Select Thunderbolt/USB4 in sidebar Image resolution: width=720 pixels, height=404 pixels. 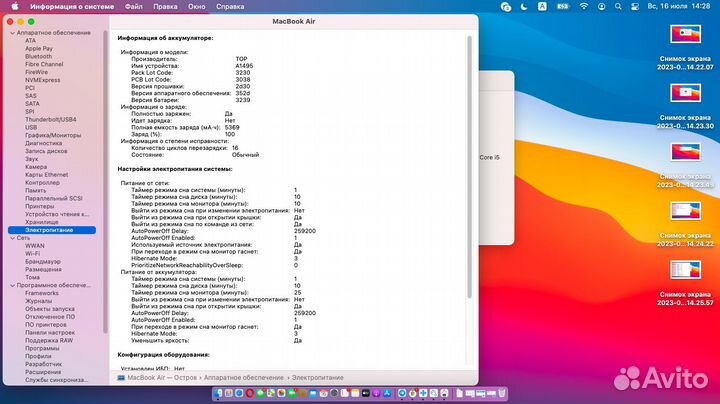[x=51, y=119]
